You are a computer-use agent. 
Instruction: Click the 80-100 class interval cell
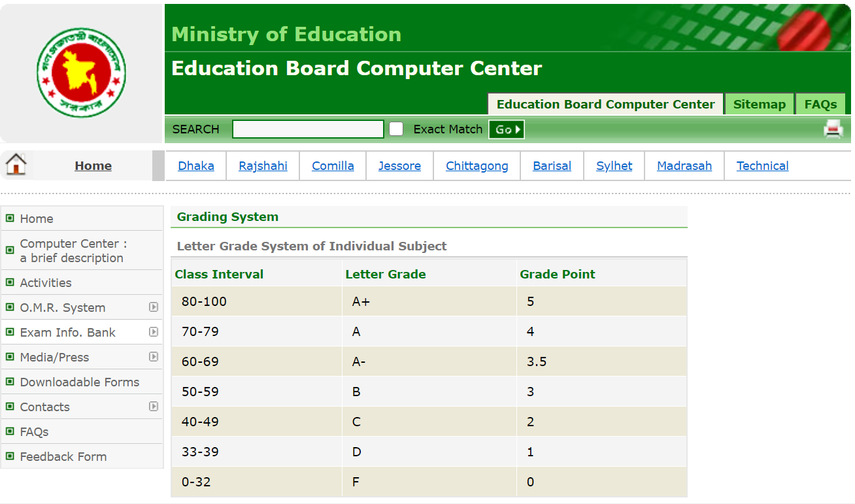pyautogui.click(x=256, y=301)
